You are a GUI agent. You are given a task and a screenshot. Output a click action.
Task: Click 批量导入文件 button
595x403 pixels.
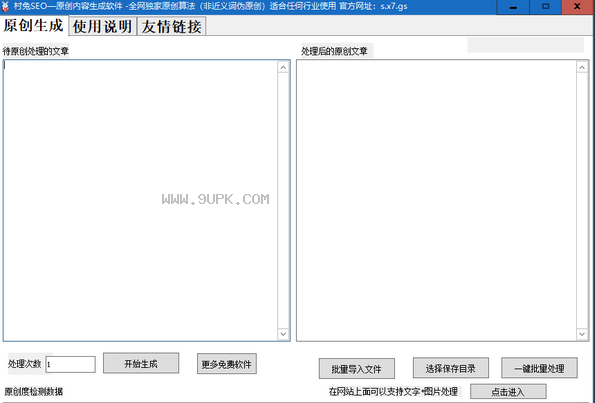click(x=357, y=368)
